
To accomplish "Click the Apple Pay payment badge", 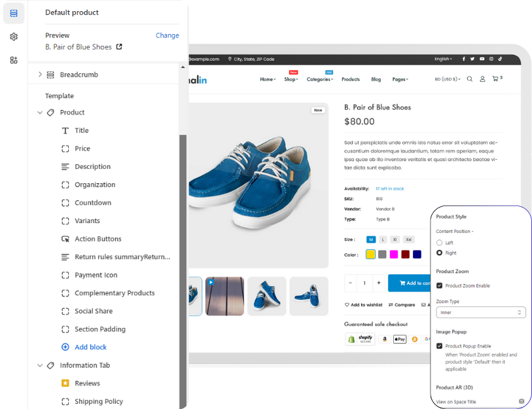I will (x=400, y=339).
